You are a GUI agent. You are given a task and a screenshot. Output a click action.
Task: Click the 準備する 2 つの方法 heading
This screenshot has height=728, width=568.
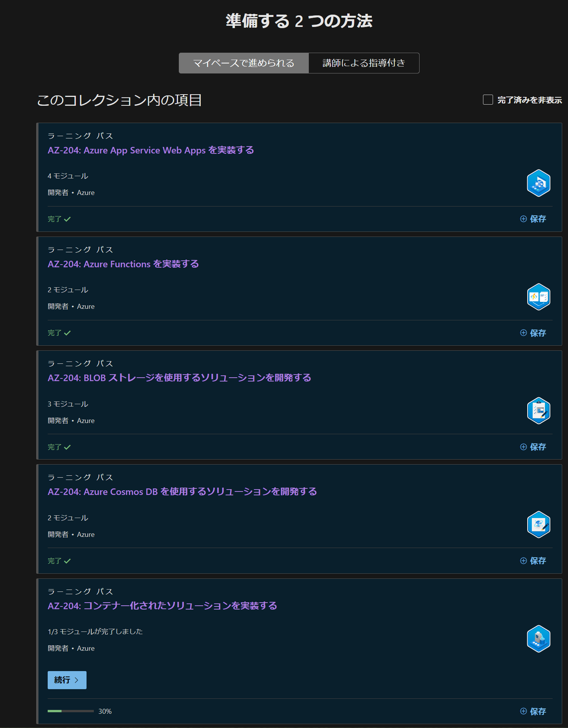point(299,21)
